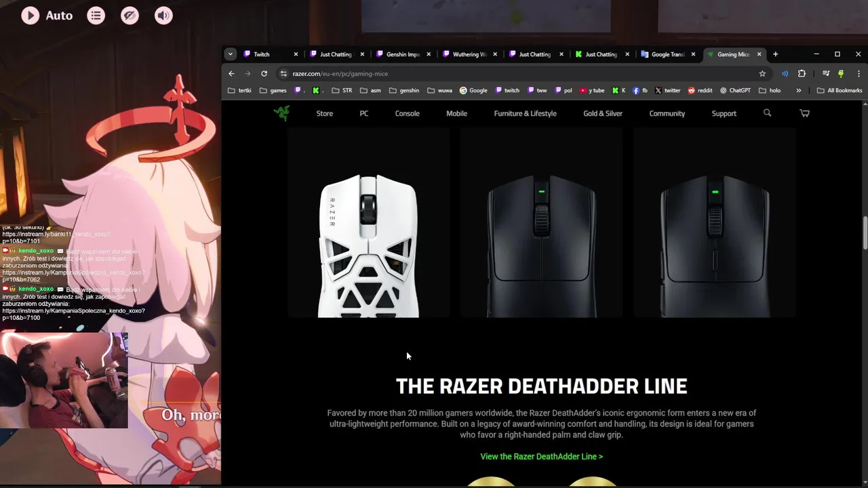Open a new browser tab

tap(775, 54)
